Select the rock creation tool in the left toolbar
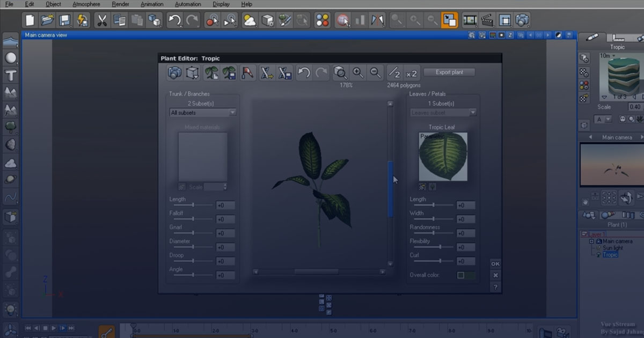The height and width of the screenshot is (338, 644). 10,144
